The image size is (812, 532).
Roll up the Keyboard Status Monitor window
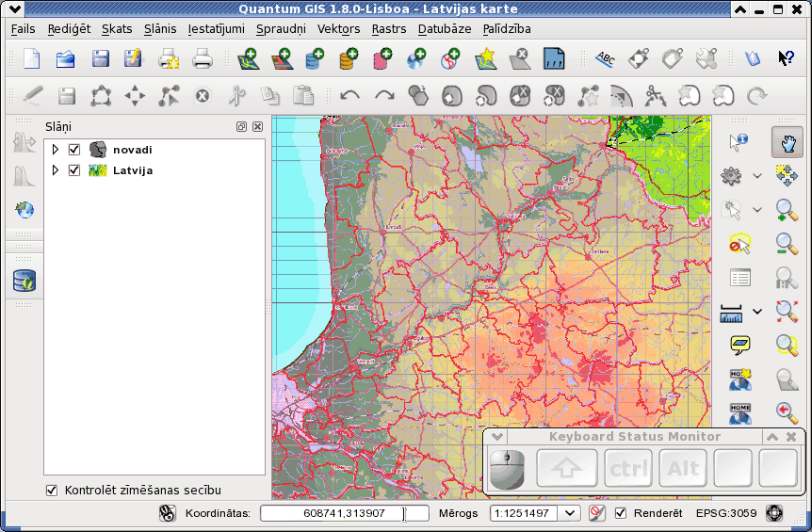click(x=772, y=437)
